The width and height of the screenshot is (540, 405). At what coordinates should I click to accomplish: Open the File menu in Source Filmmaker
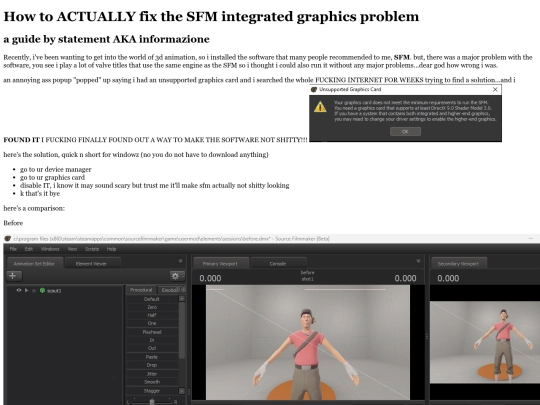click(13, 249)
